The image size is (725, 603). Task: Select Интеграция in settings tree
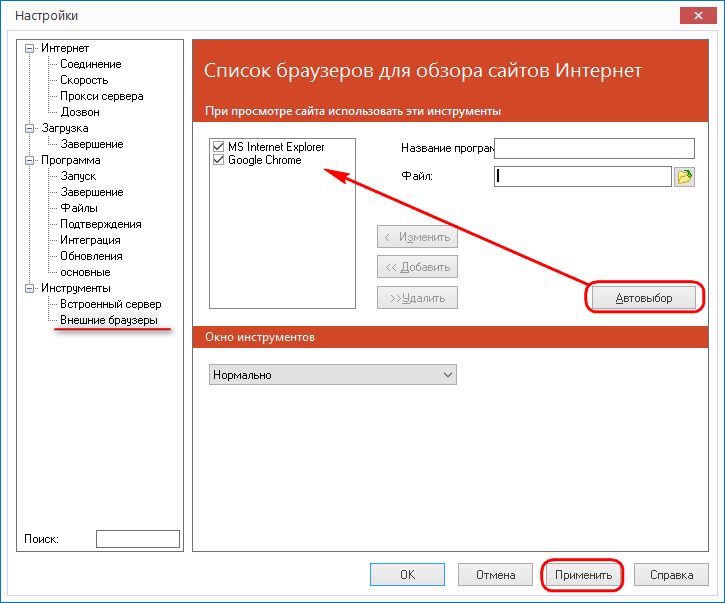90,240
